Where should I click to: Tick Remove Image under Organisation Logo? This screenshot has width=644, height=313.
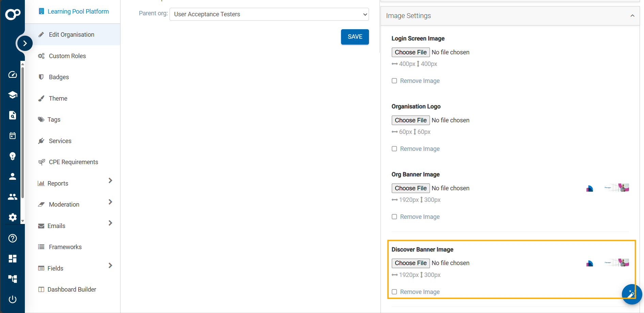[394, 149]
